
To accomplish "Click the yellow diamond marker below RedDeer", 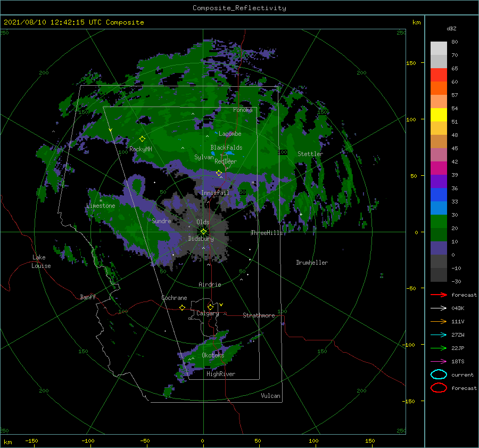I will tap(219, 173).
